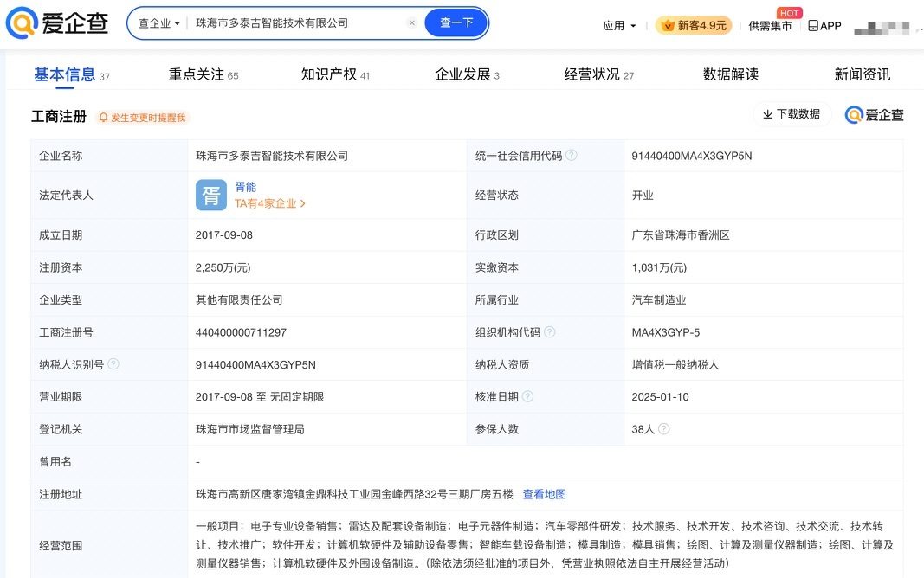Click the 胥 avatar of legal representative
This screenshot has height=578, width=924.
click(211, 196)
